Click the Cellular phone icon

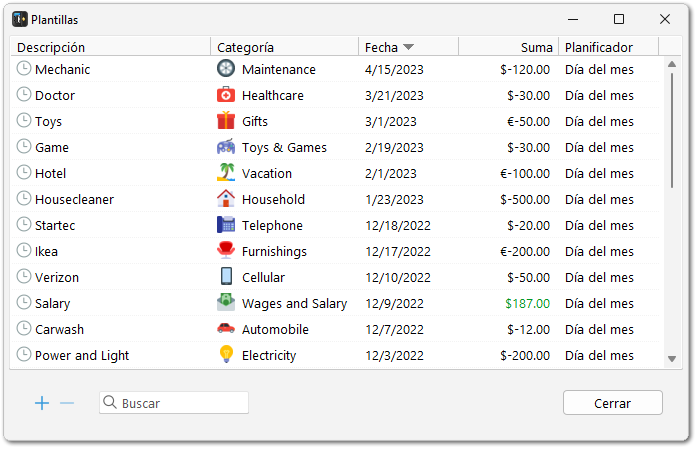coord(226,276)
